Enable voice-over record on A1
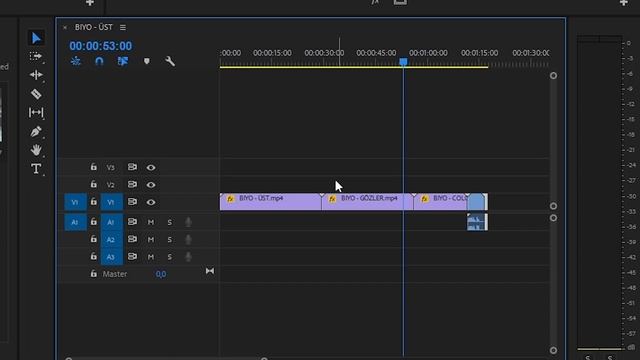Screen dimensions: 640x360 click(188, 222)
